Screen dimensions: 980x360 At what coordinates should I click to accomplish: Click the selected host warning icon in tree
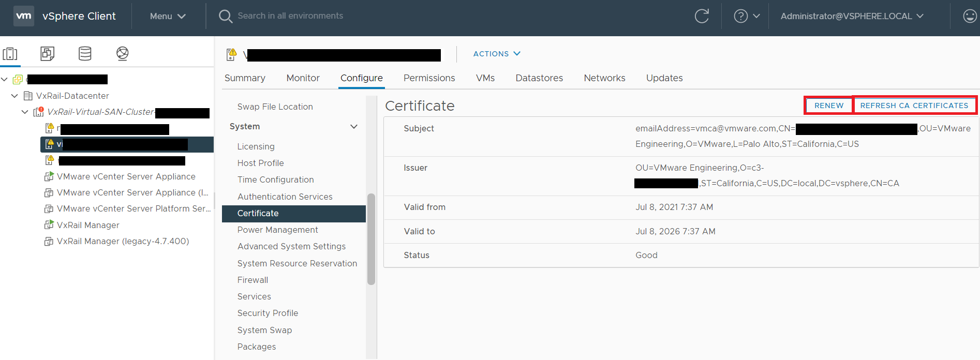(x=50, y=144)
